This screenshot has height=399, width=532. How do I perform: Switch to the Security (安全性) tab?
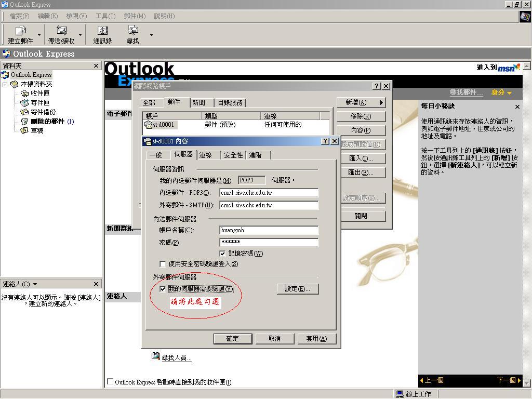(x=233, y=155)
